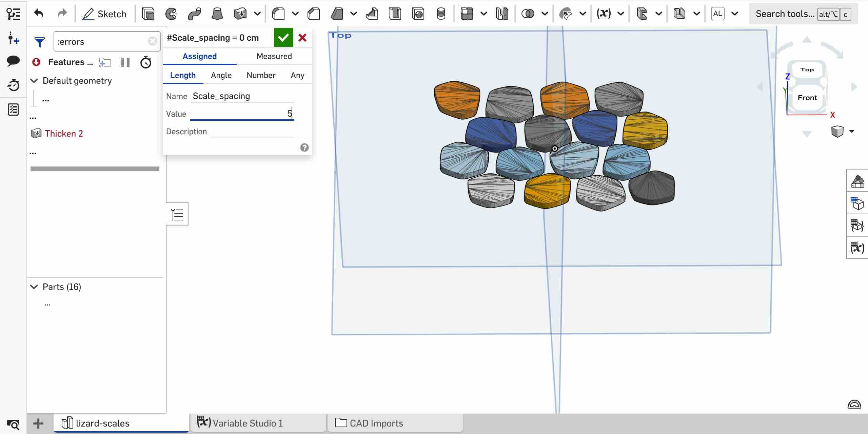The image size is (868, 434).
Task: Click the regeneration times stopwatch icon
Action: pyautogui.click(x=146, y=62)
